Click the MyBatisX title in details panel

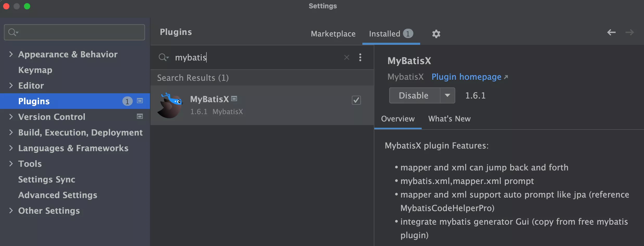point(409,61)
